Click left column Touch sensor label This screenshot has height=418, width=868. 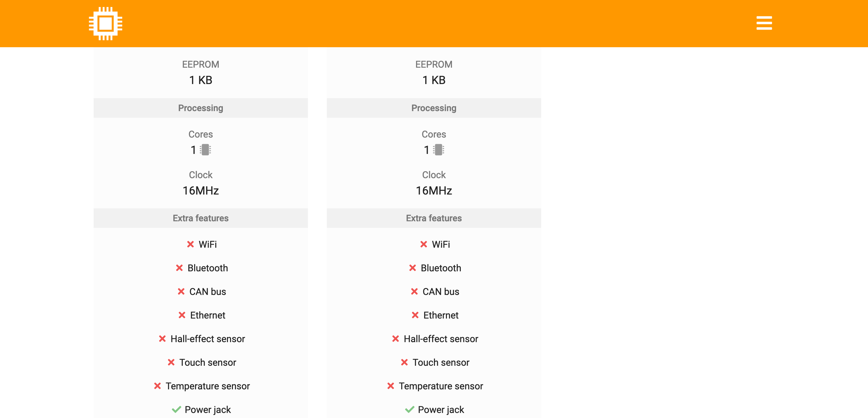(208, 362)
